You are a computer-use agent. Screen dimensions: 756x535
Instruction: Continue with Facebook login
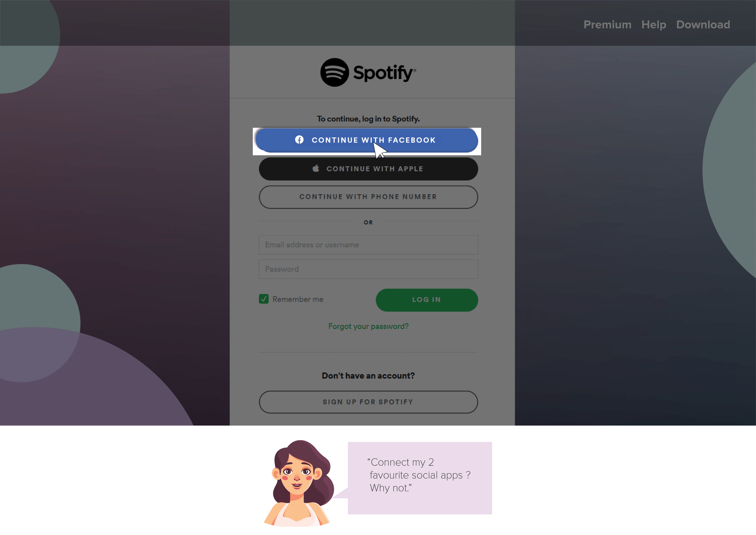(367, 140)
